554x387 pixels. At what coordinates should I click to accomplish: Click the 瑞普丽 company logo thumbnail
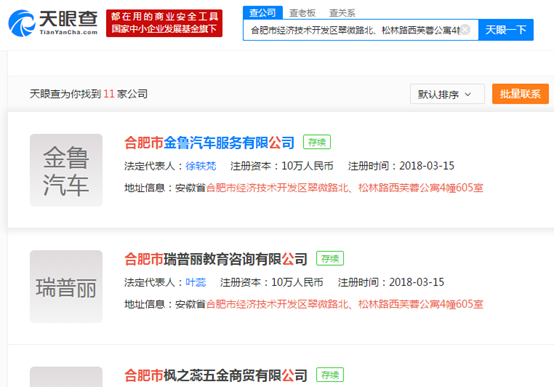[x=66, y=286]
